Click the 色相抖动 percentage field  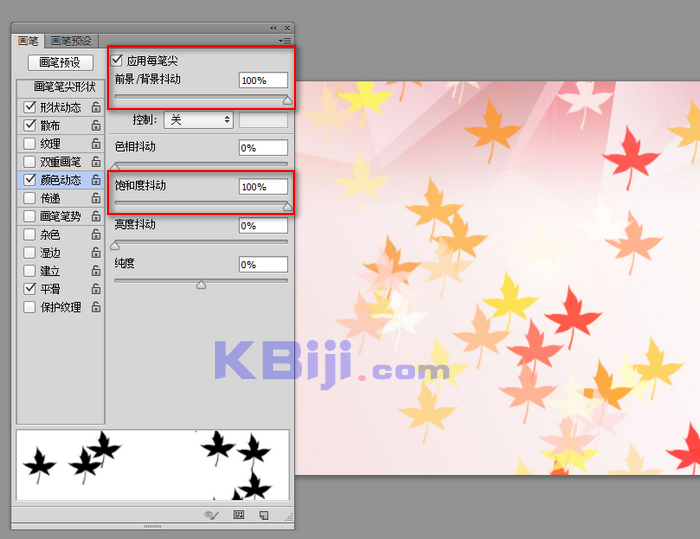pos(263,148)
